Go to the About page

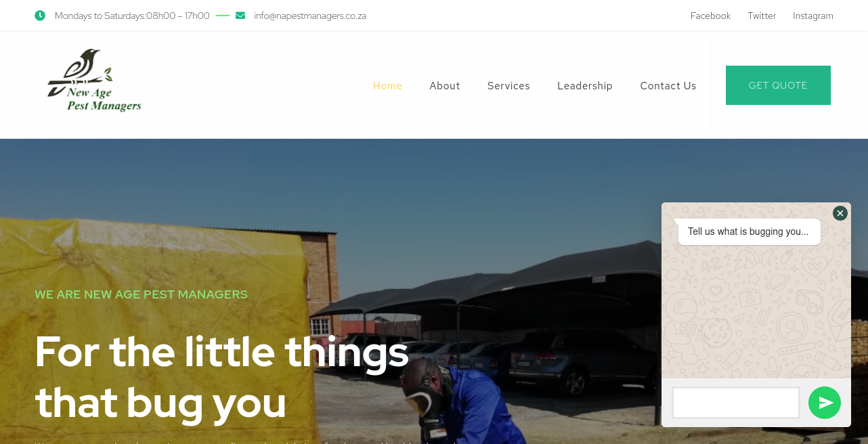445,86
